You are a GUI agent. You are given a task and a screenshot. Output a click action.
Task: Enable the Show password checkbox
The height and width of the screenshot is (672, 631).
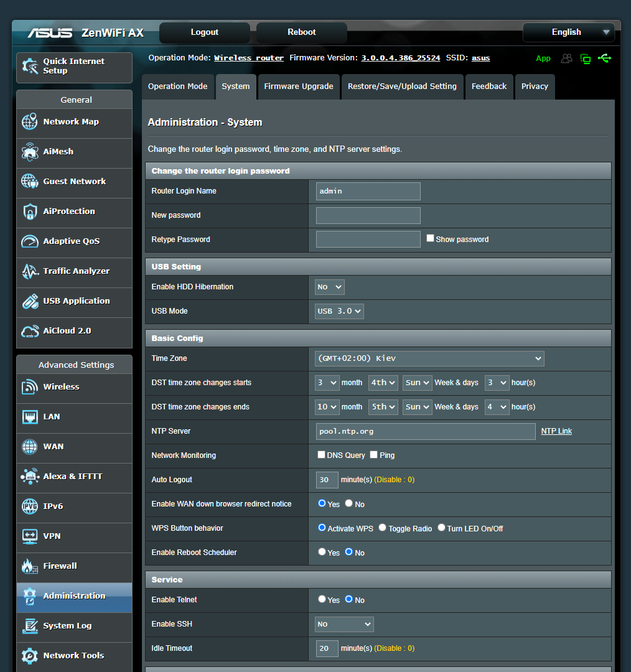[x=430, y=238]
